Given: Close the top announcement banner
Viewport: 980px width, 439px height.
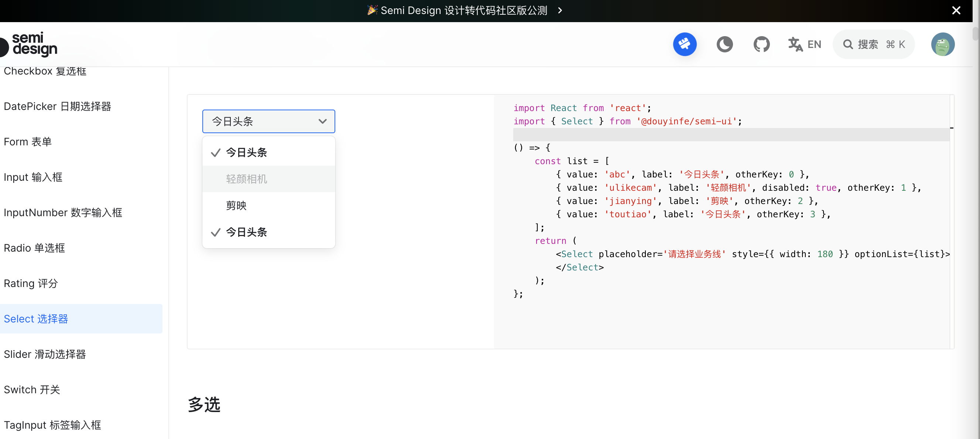Looking at the screenshot, I should [956, 10].
